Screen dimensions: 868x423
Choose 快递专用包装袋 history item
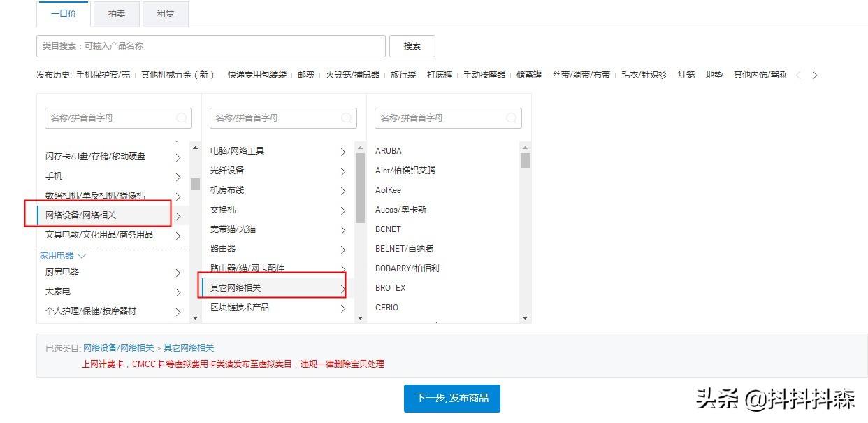click(x=256, y=75)
